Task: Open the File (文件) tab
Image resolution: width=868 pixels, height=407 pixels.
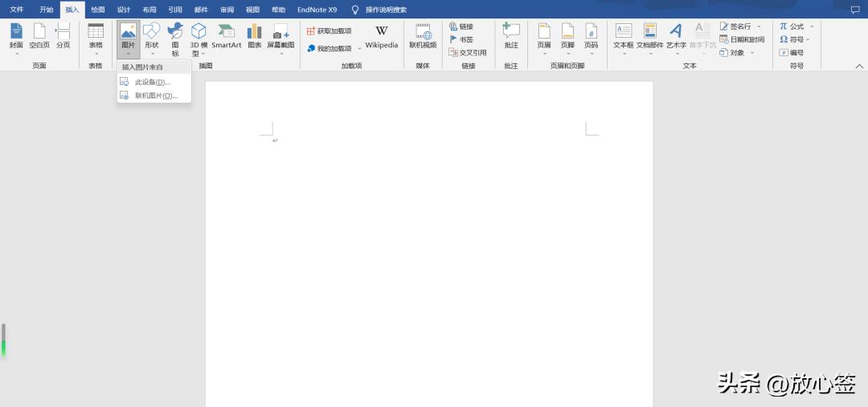Action: (x=17, y=10)
